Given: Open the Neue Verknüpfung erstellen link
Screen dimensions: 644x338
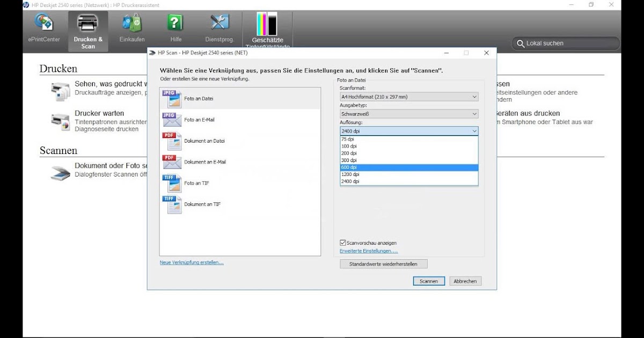Looking at the screenshot, I should (192, 262).
